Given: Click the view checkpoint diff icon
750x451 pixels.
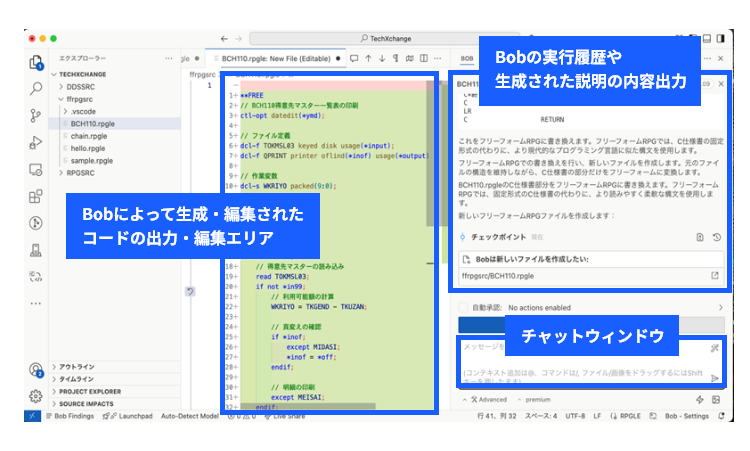Looking at the screenshot, I should 700,237.
